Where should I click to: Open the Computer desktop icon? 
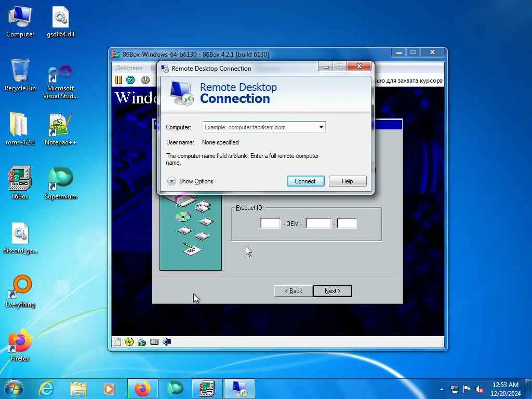pyautogui.click(x=20, y=22)
